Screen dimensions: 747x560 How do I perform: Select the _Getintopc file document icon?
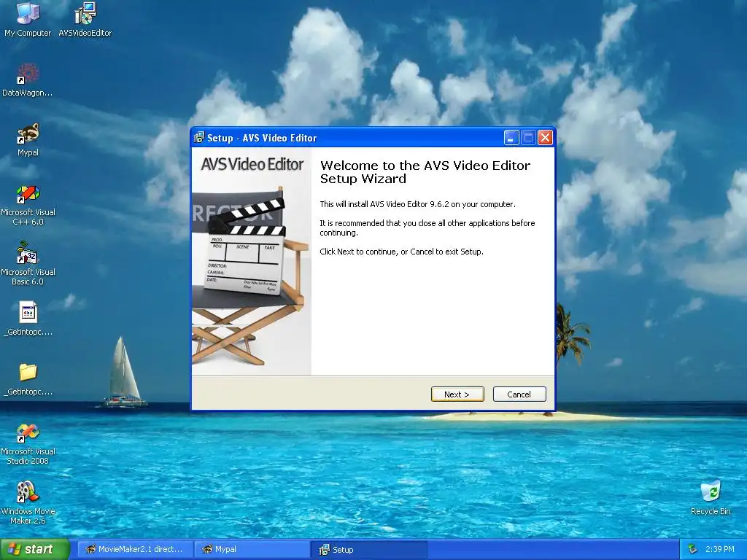point(28,319)
